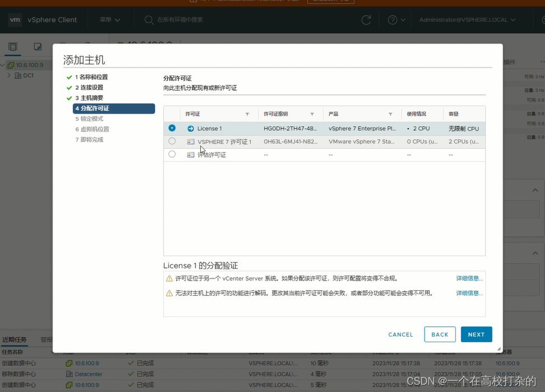Click DC1 datacenter icon in tree
Viewport: 545px width, 392px height.
pos(18,75)
